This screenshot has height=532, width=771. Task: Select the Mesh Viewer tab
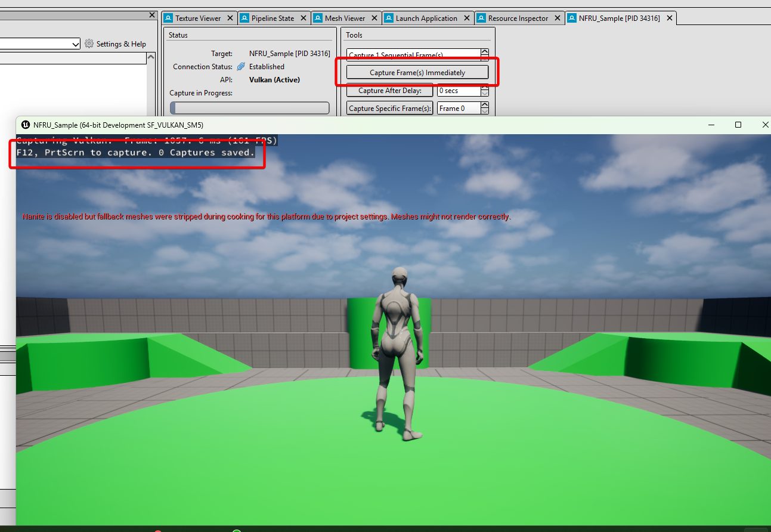(345, 18)
